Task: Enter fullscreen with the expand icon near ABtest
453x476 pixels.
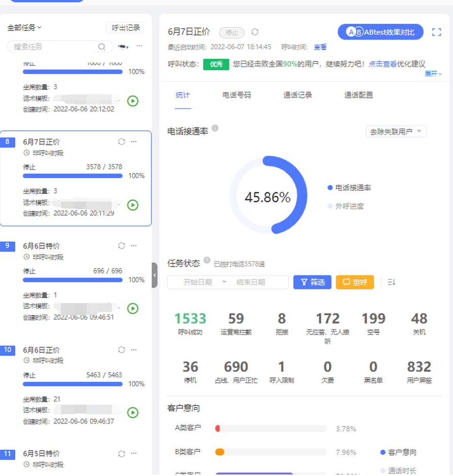Action: 436,32
